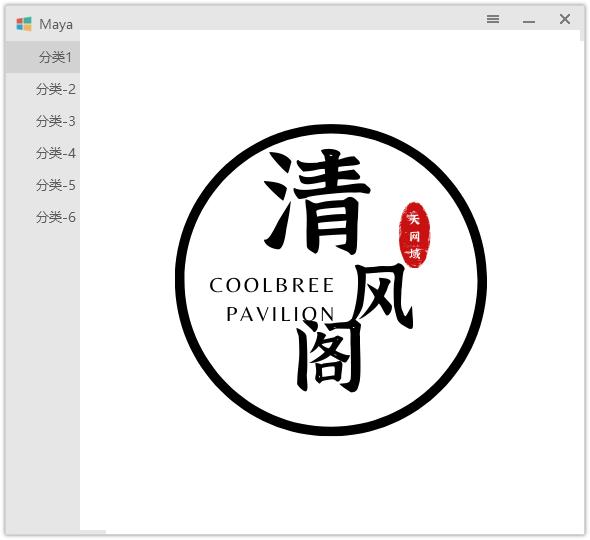Viewport: 590px width, 540px height.
Task: Click the Maya colorful window logo
Action: 24,24
